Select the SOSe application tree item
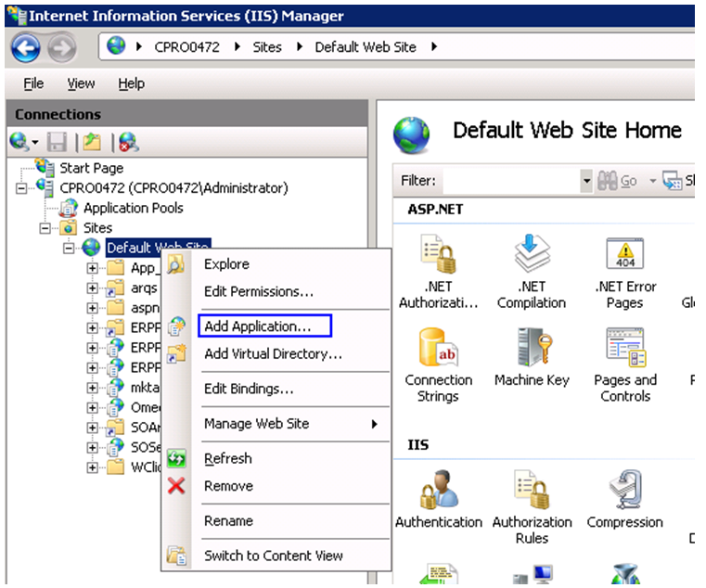The width and height of the screenshot is (706, 588). coord(146,447)
